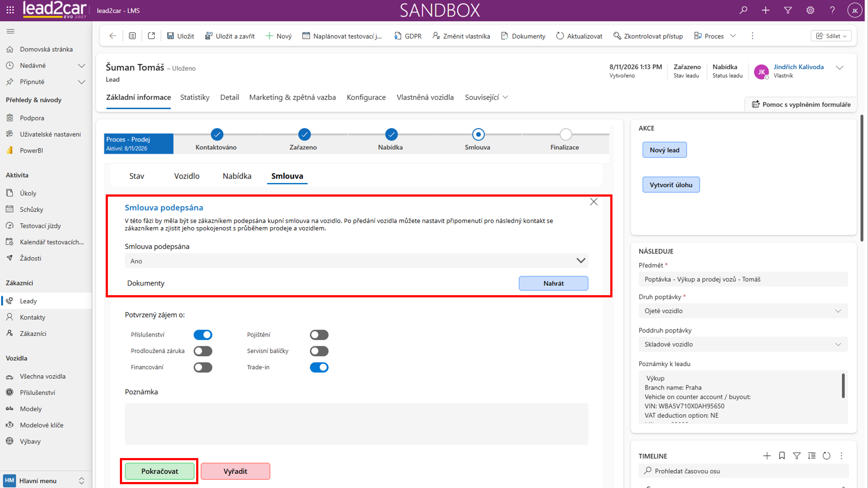Close the Smlouva podepsána panel

click(594, 202)
